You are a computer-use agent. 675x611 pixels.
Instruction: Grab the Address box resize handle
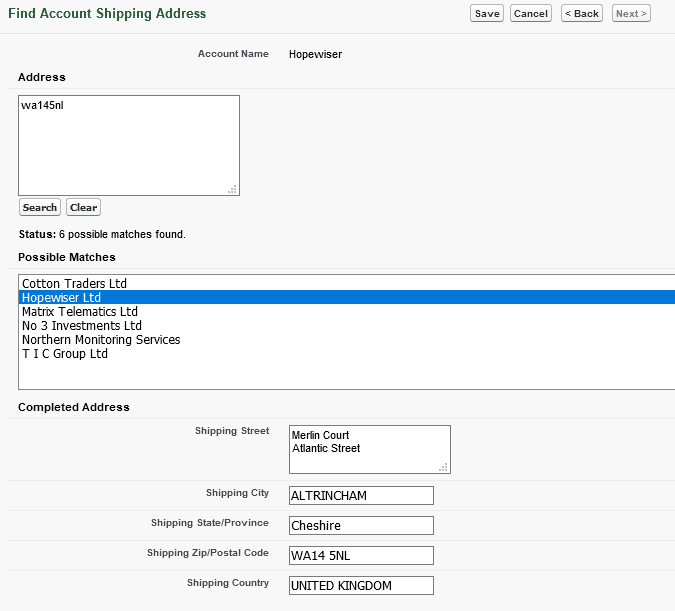(x=233, y=189)
